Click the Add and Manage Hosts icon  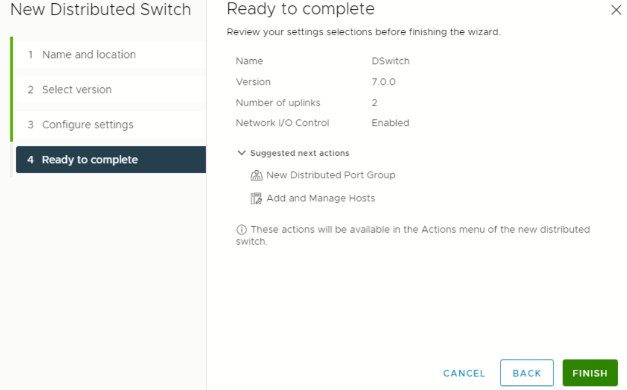pyautogui.click(x=256, y=198)
